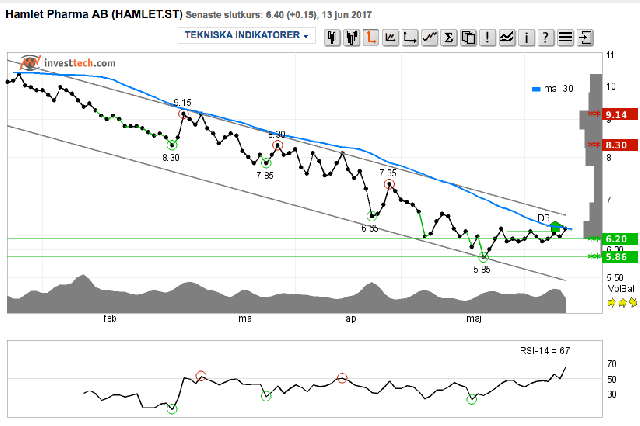Image resolution: width=640 pixels, height=426 pixels.
Task: Select the candlestick chart icon
Action: (x=332, y=38)
